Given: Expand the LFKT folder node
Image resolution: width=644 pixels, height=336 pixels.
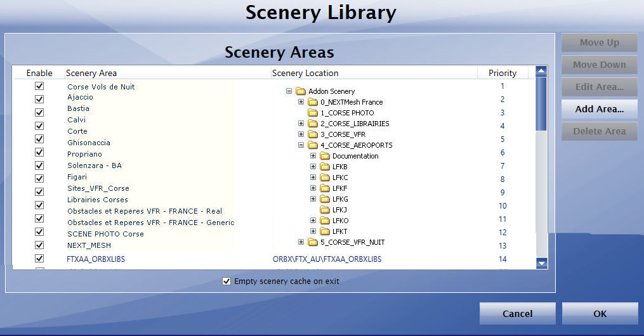Looking at the screenshot, I should point(313,231).
